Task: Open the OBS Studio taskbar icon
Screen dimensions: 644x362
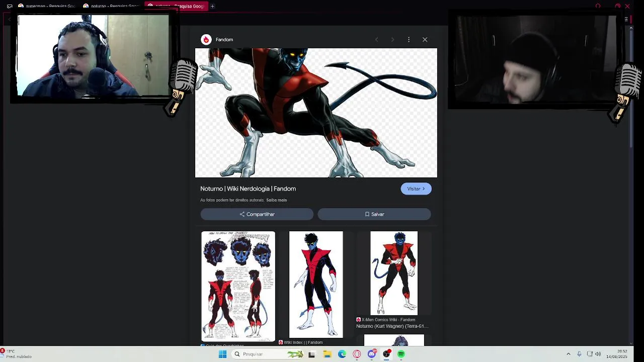Action: (x=386, y=354)
